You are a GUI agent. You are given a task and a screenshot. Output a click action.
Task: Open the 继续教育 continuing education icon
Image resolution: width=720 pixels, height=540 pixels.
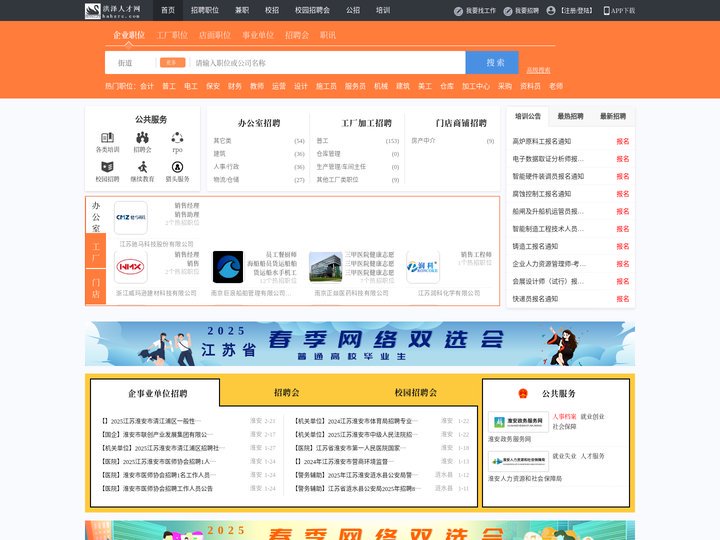[x=142, y=167]
